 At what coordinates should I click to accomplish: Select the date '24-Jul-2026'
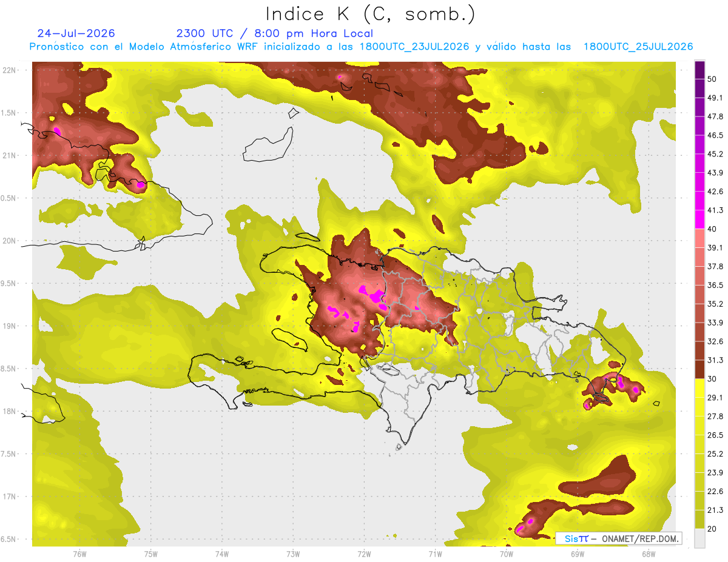[x=76, y=33]
